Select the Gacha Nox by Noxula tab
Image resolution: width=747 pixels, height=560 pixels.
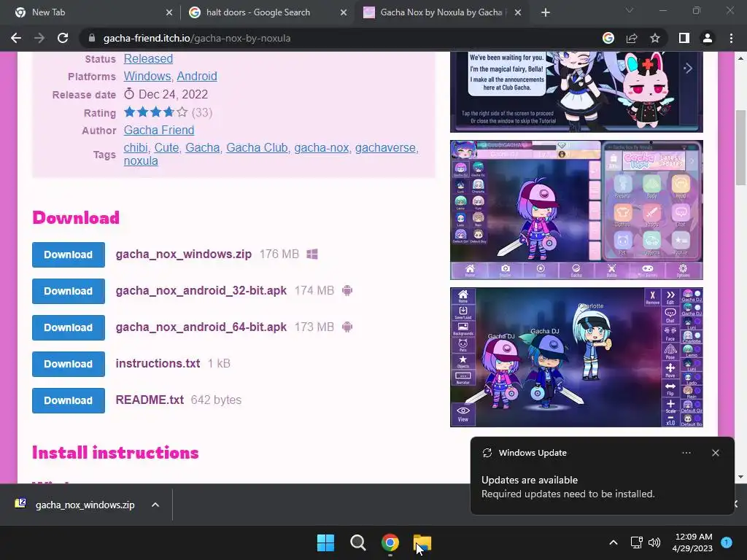[441, 12]
